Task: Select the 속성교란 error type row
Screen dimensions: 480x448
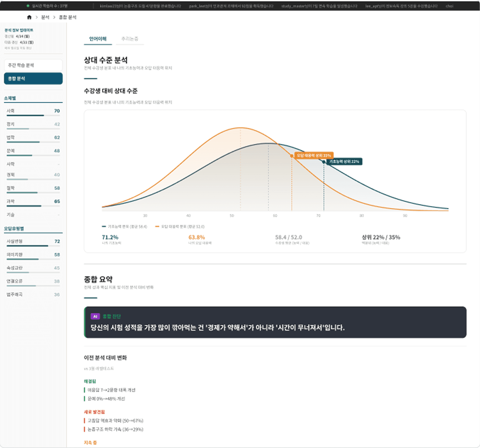Action: tap(33, 269)
